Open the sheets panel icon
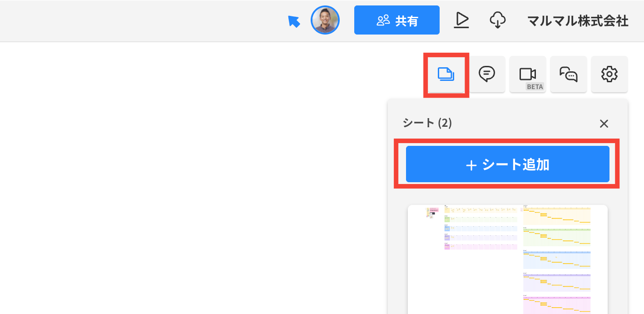This screenshot has width=644, height=314. (x=446, y=74)
